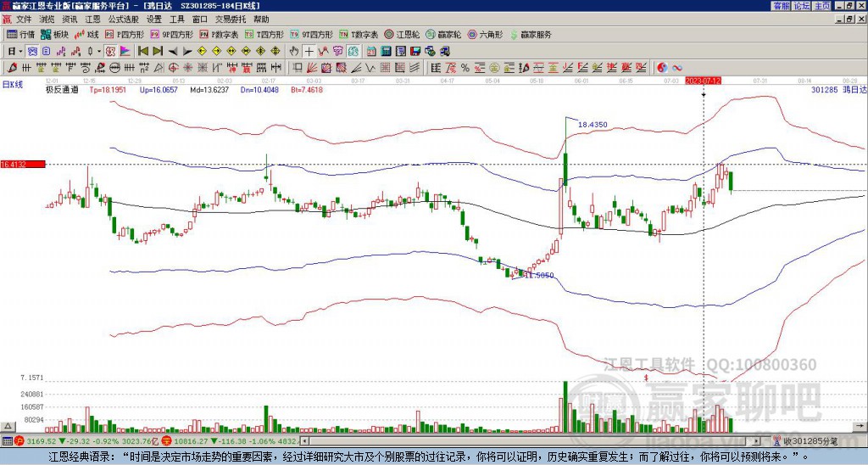Viewport: 868px width, 465px height.
Task: Click the table grid icon in status bar
Action: (x=7, y=441)
